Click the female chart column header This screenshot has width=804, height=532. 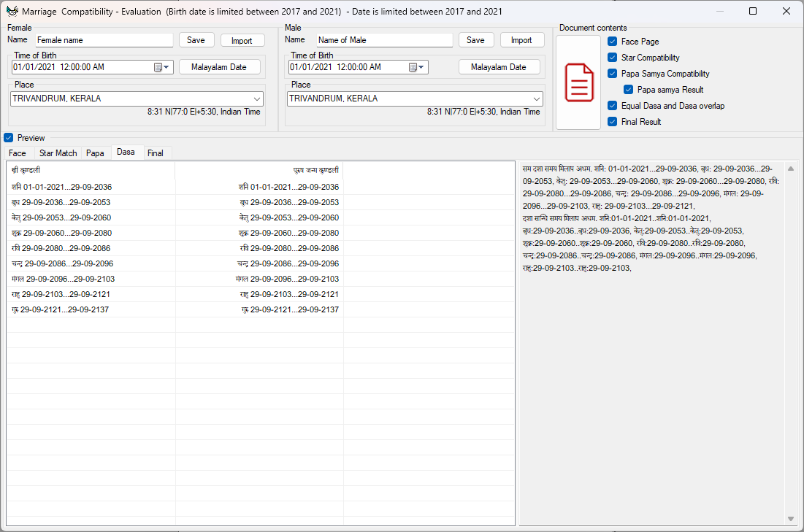(x=91, y=170)
